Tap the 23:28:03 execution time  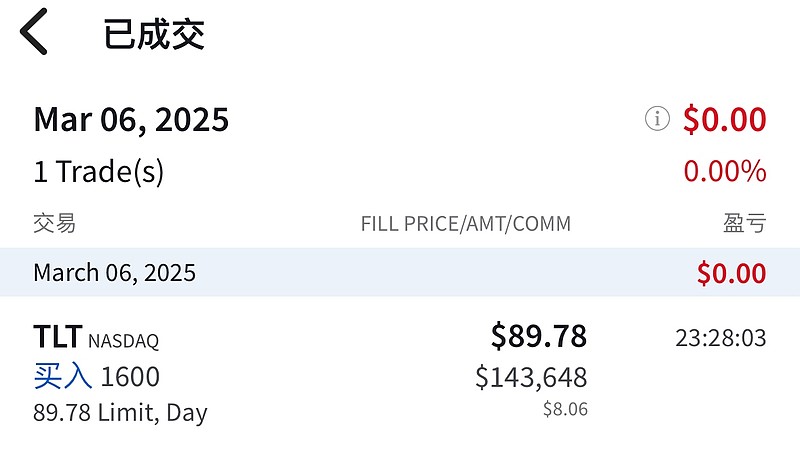click(721, 338)
